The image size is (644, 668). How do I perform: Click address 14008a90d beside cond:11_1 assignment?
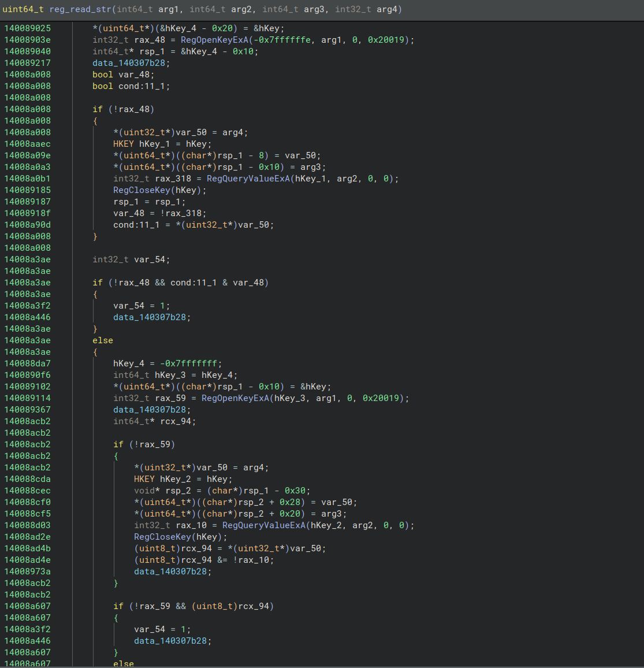click(27, 225)
